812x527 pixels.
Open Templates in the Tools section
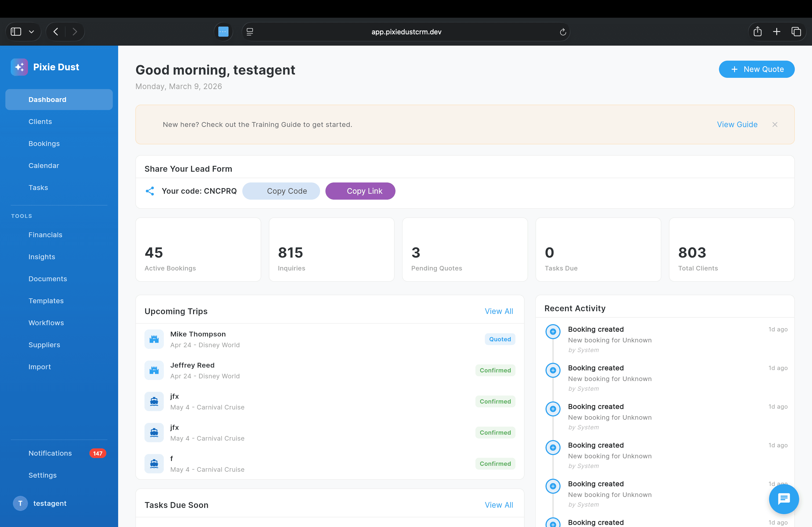pyautogui.click(x=59, y=301)
